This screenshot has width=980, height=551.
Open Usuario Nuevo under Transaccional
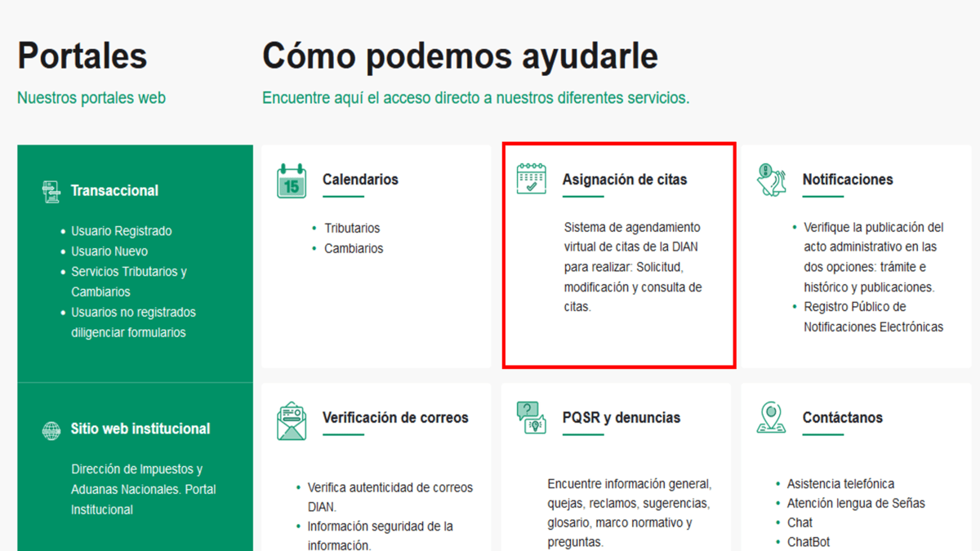(109, 251)
